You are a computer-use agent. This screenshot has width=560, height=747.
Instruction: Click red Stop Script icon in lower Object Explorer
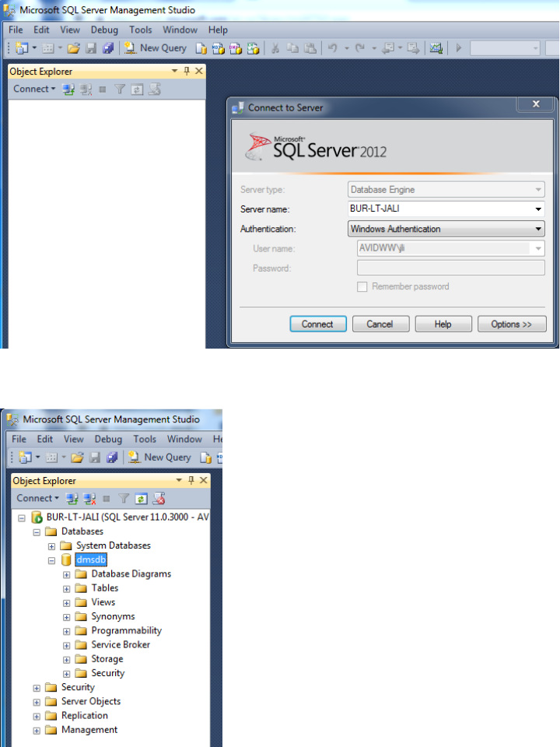click(x=159, y=498)
